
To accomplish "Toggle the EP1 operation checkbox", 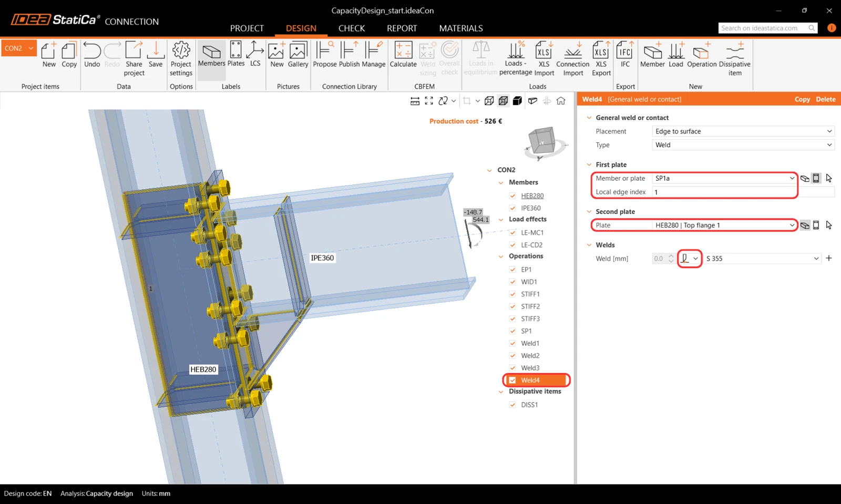I will click(x=512, y=270).
